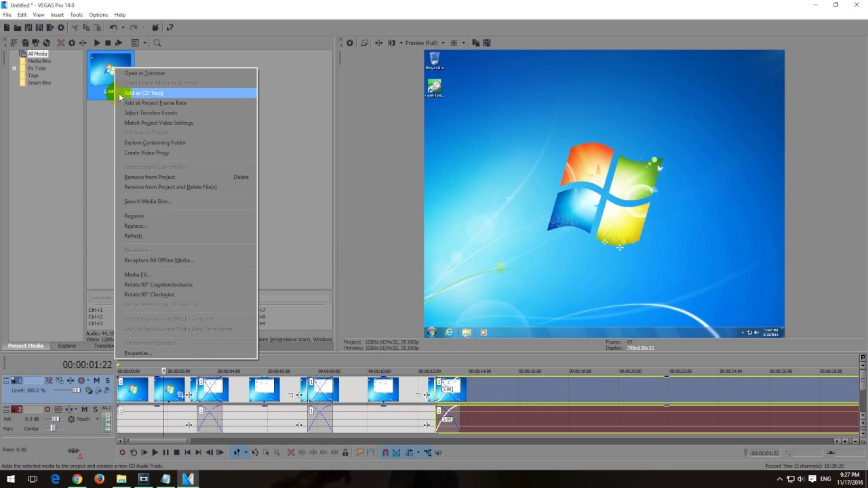Screen dimensions: 868x488
Task: Toggle Enable Snapping magnet icon
Action: click(385, 452)
